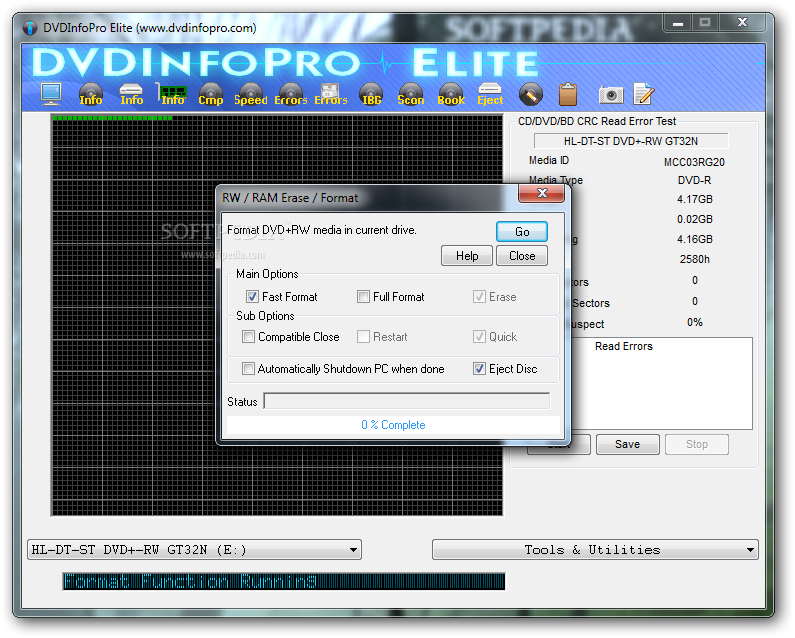This screenshot has width=795, height=638.
Task: Click the DVD-R media type value
Action: pos(694,181)
